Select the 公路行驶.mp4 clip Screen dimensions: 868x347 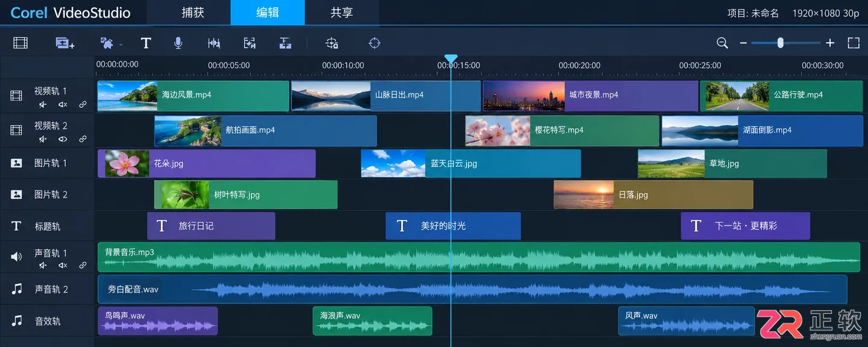pyautogui.click(x=781, y=96)
